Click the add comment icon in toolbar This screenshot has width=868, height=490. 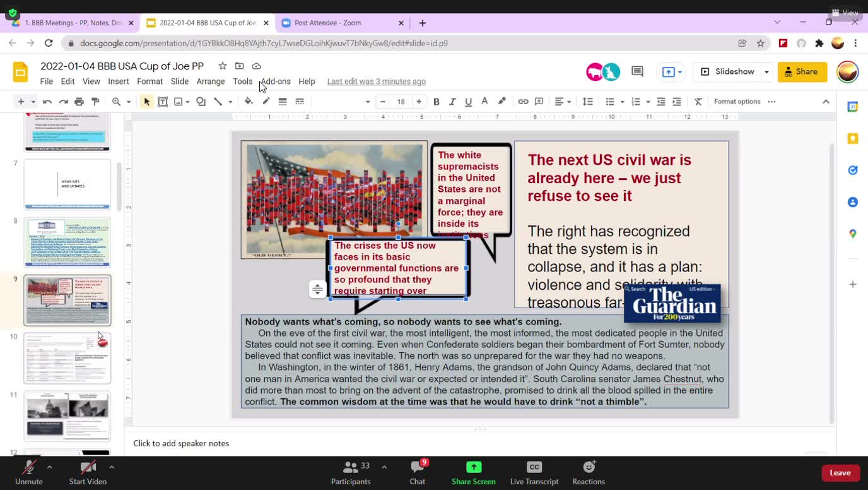tap(539, 102)
